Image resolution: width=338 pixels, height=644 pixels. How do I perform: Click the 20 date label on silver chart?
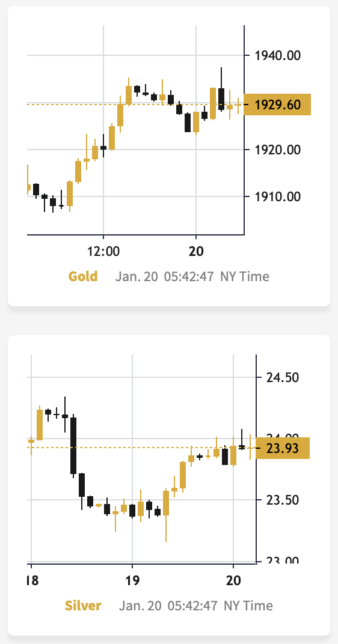[x=233, y=580]
